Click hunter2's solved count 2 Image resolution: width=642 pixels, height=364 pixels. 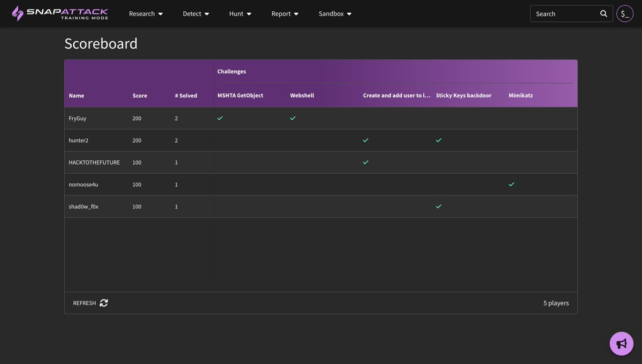pyautogui.click(x=177, y=140)
